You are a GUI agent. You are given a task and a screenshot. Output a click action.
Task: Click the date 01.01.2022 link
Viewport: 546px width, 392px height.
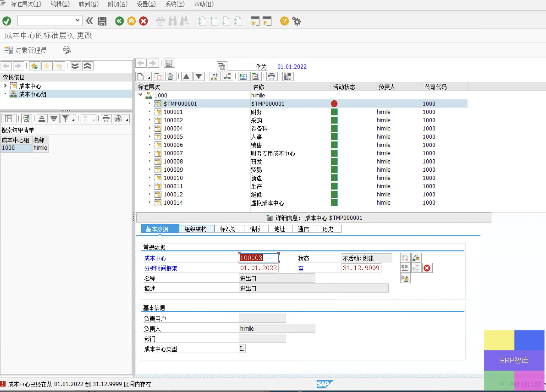(292, 67)
